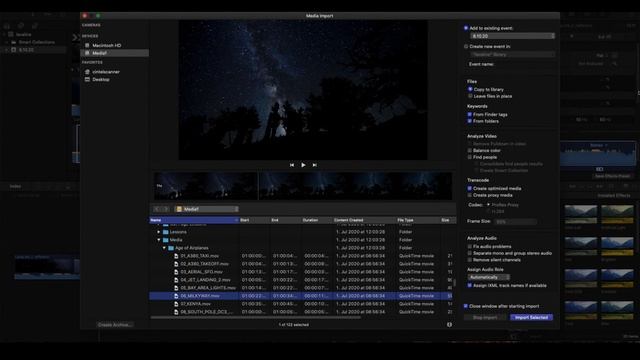This screenshot has height=360, width=640.
Task: Open the Frame Size dropdown
Action: click(x=516, y=222)
